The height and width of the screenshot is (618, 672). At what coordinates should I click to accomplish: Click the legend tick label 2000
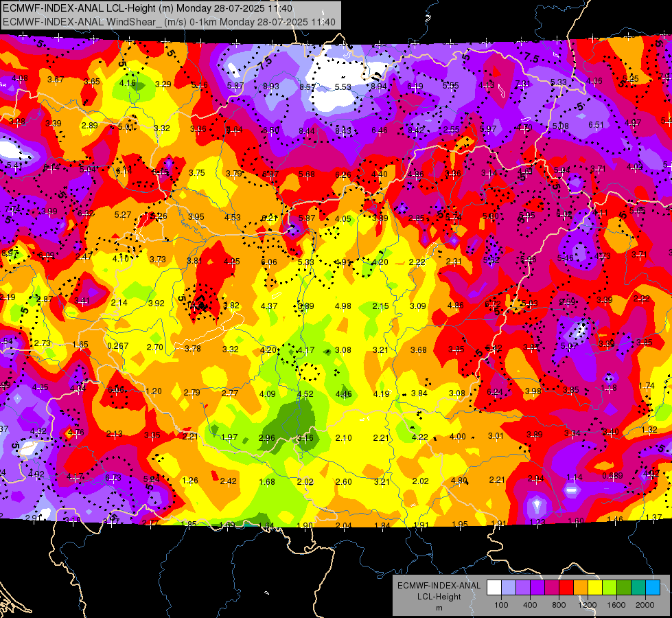(645, 605)
